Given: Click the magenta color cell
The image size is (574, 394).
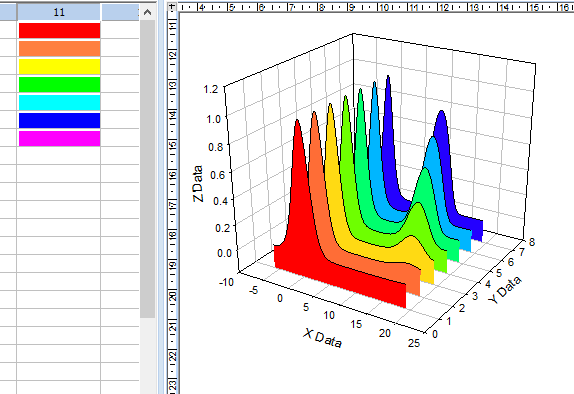Looking at the screenshot, I should pyautogui.click(x=59, y=138).
